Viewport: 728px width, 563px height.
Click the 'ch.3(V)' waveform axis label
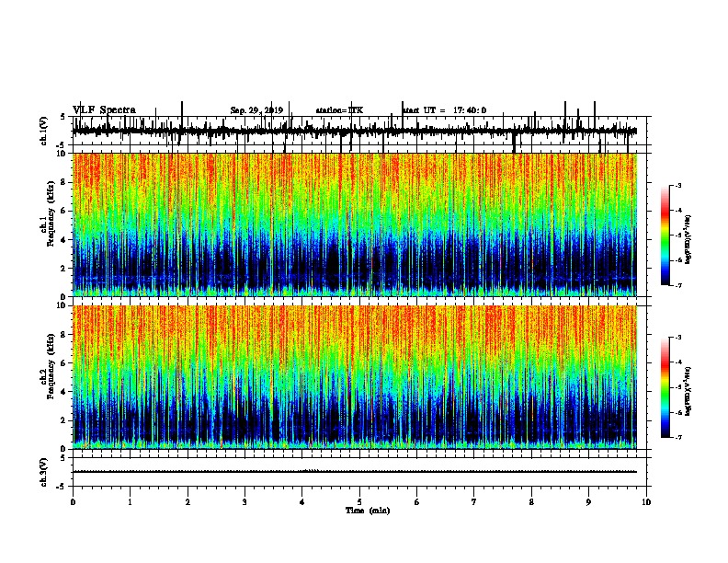[x=43, y=472]
